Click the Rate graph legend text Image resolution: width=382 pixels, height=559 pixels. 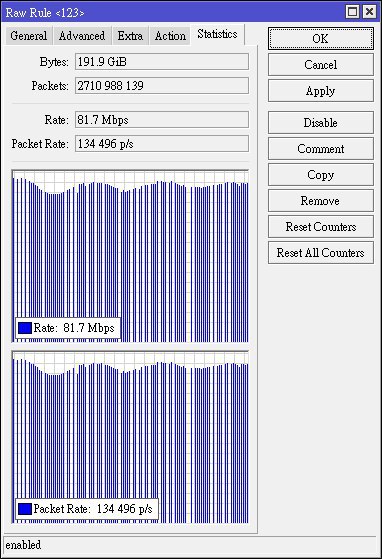[x=74, y=328]
